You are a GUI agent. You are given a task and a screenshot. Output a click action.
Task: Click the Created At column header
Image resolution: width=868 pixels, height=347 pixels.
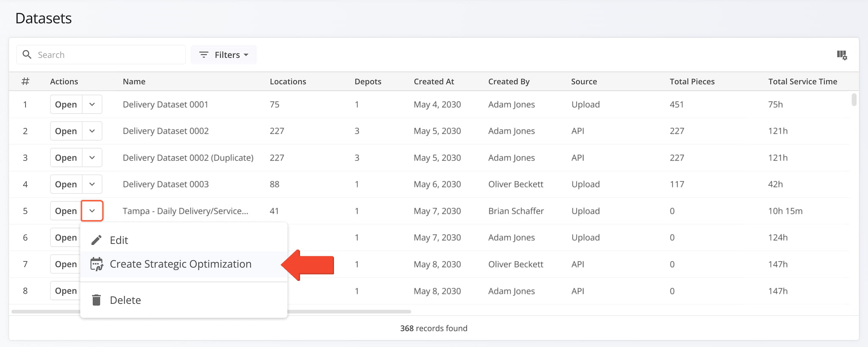point(434,81)
